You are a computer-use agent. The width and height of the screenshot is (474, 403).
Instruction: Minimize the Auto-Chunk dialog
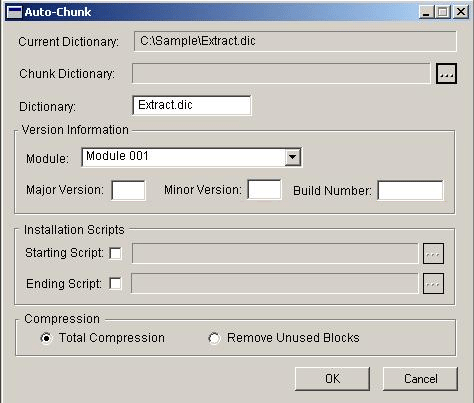(426, 12)
